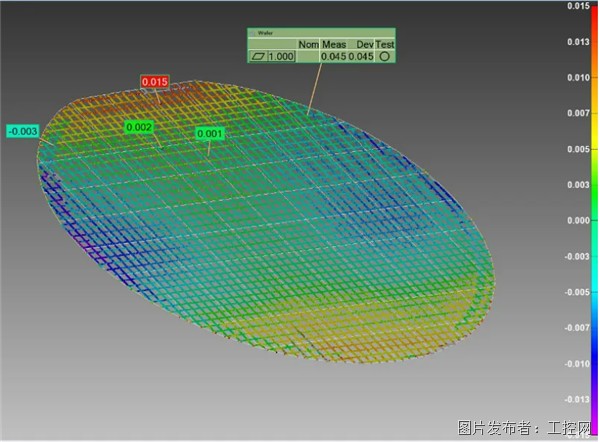Click the -0.010 color scale value

coord(577,364)
